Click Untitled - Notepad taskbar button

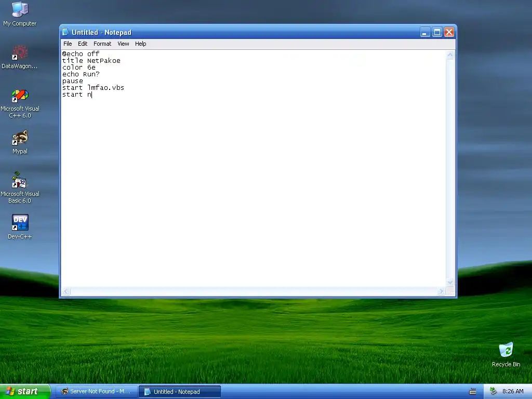[x=180, y=392]
